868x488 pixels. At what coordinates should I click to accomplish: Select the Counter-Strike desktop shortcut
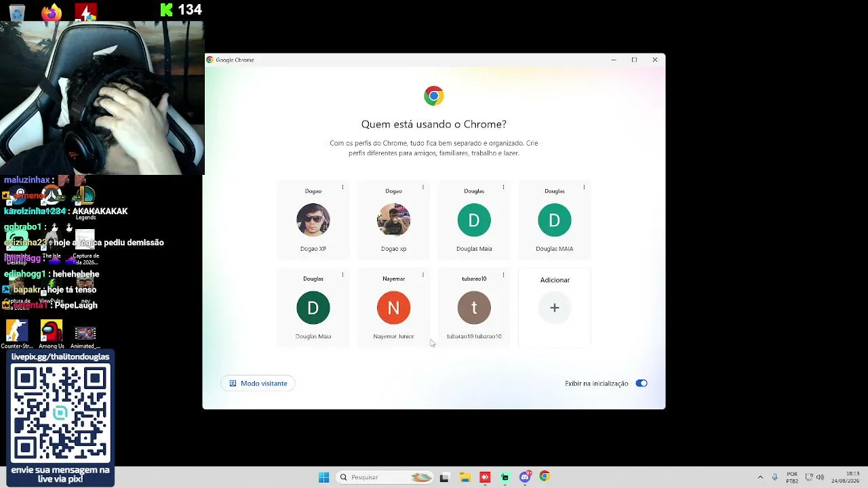click(17, 335)
